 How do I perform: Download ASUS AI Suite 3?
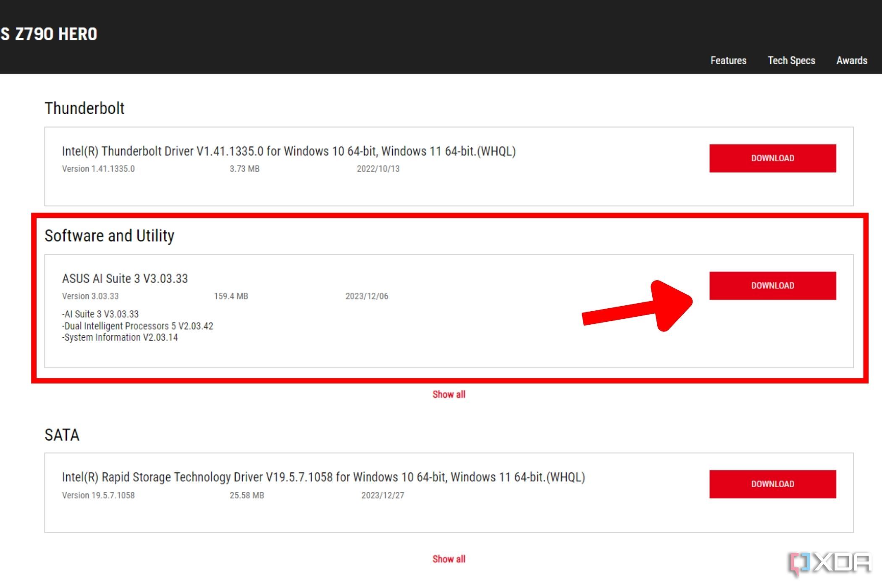point(772,286)
